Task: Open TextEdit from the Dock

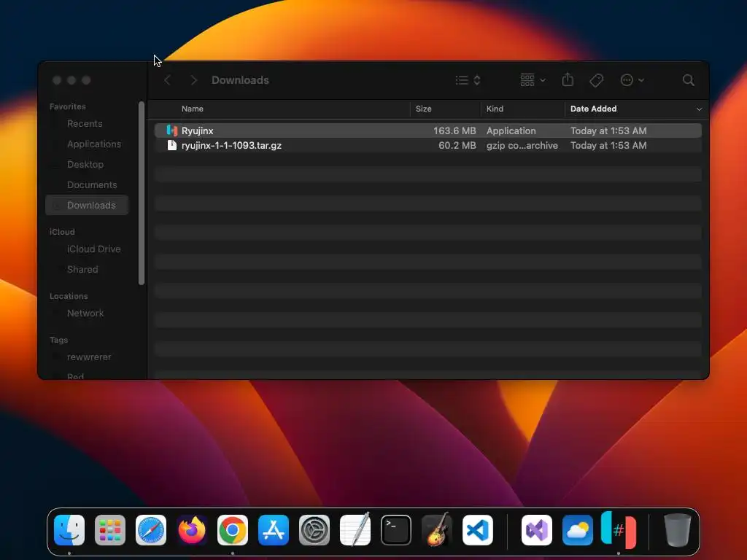Action: point(355,529)
